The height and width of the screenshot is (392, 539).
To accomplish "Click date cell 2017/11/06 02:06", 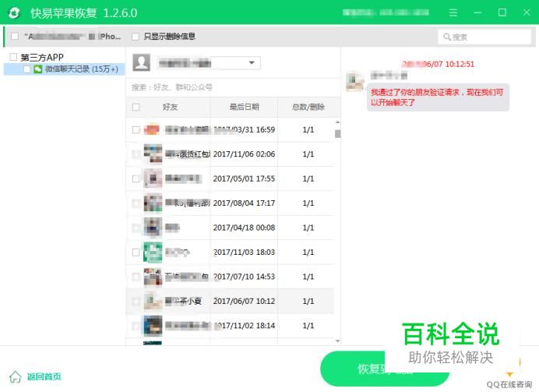I will coord(244,154).
